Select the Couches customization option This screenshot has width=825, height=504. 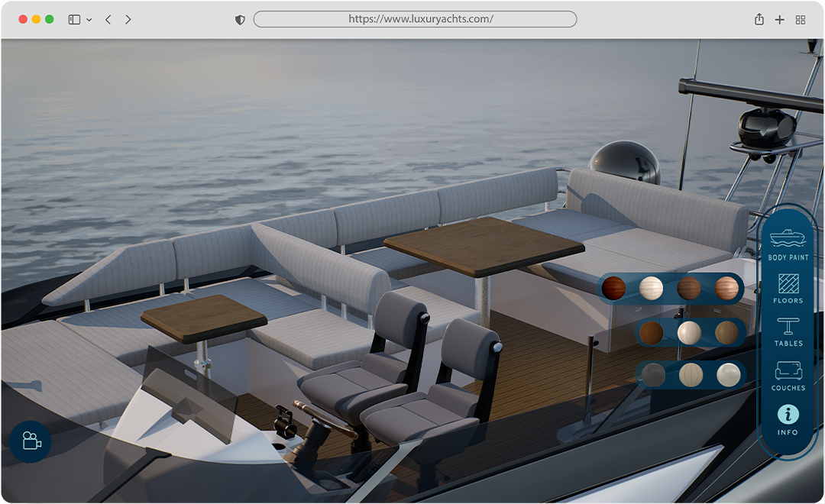click(788, 376)
